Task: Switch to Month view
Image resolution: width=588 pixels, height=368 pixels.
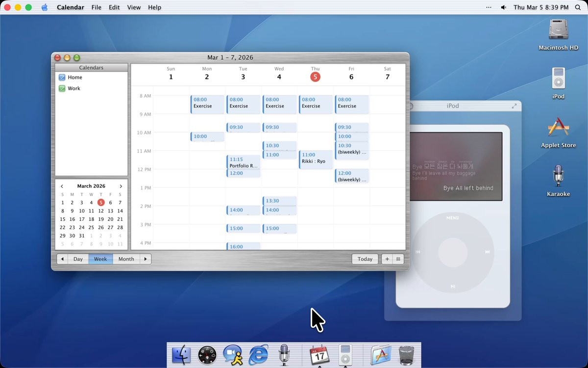Action: (126, 259)
